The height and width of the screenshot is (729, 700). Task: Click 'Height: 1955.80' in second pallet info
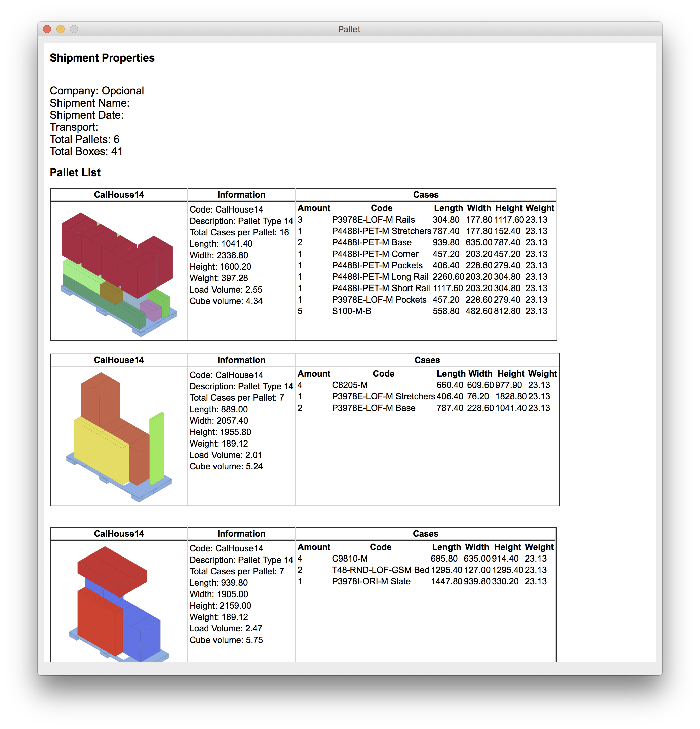pos(220,432)
